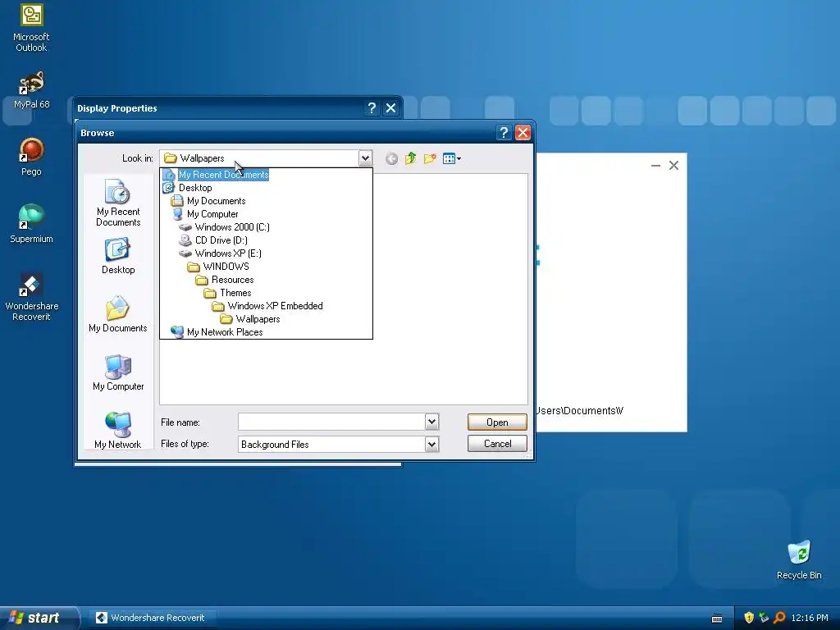Click the Display Properties help question mark

pyautogui.click(x=372, y=108)
